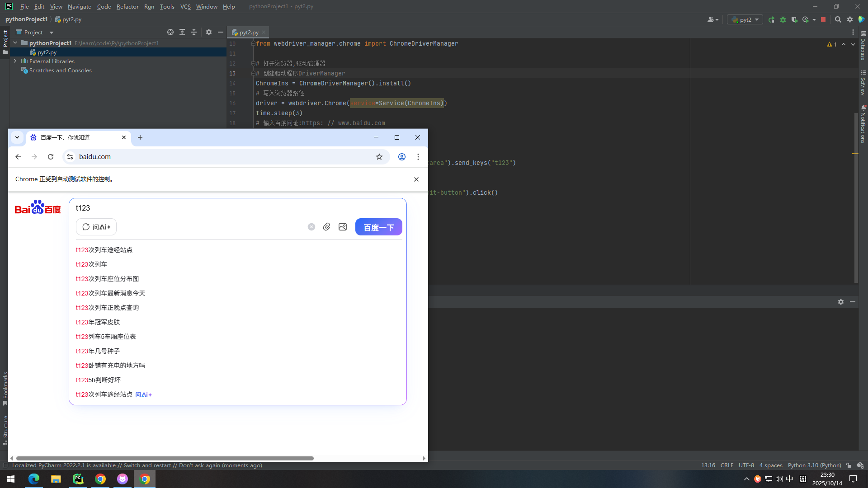868x488 pixels.
Task: Expand the External Libraries tree node
Action: pos(15,61)
